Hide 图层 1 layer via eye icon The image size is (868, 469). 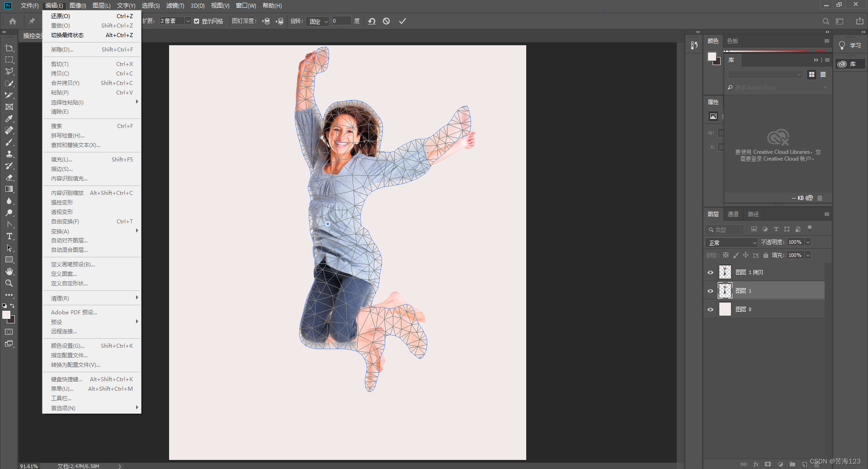coord(710,291)
